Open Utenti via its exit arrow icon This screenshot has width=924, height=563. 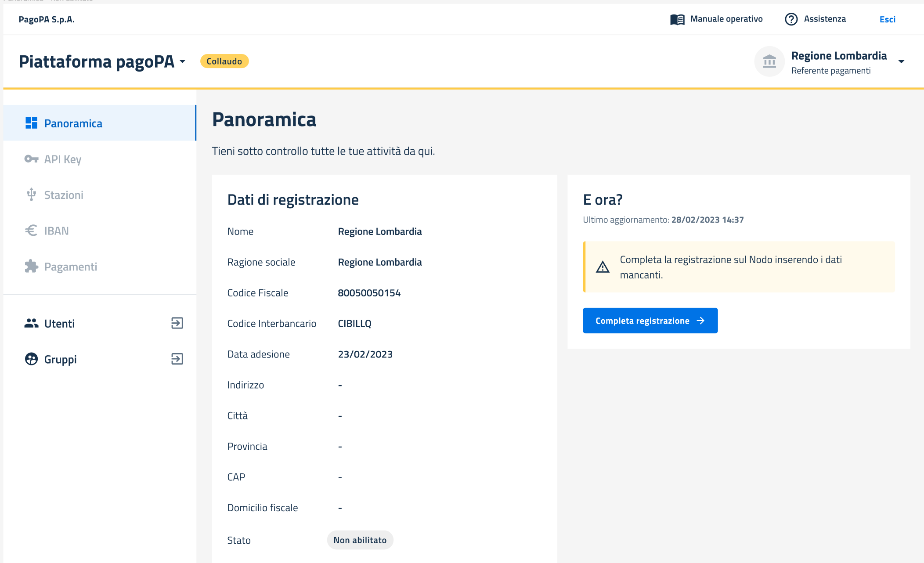tap(177, 323)
